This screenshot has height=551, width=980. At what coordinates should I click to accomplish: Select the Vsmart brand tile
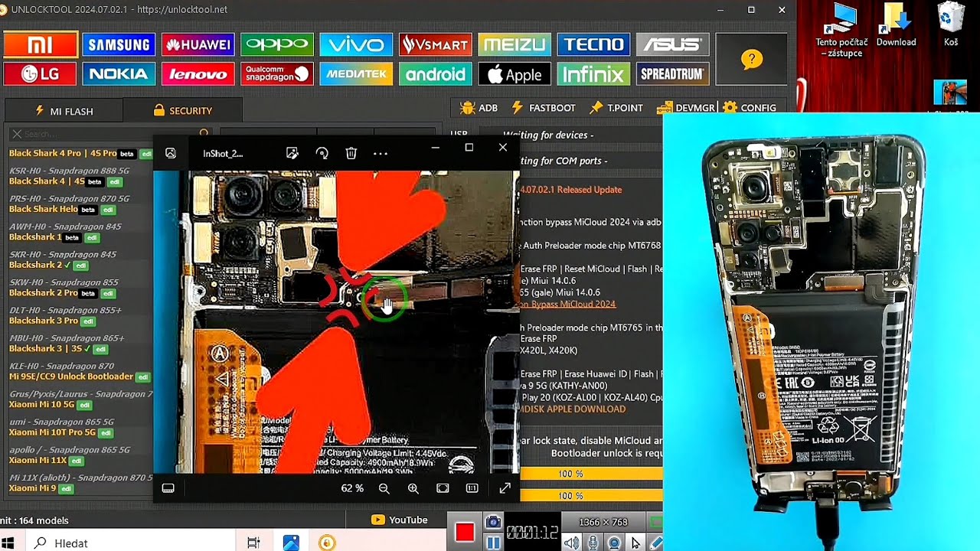click(x=435, y=45)
